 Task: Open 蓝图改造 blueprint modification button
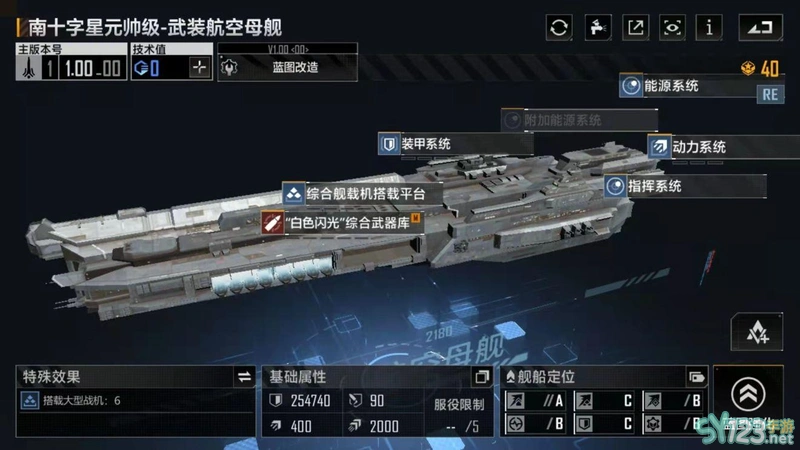[287, 67]
